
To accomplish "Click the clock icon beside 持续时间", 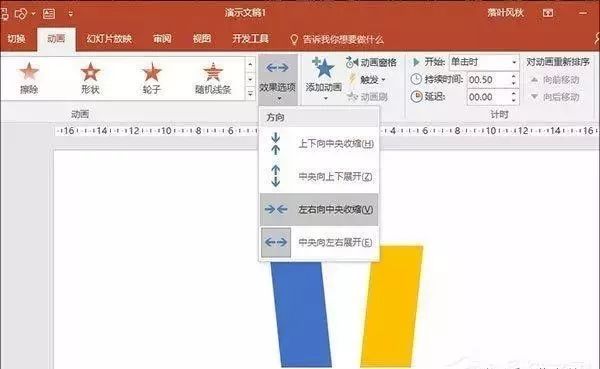I will pos(416,79).
